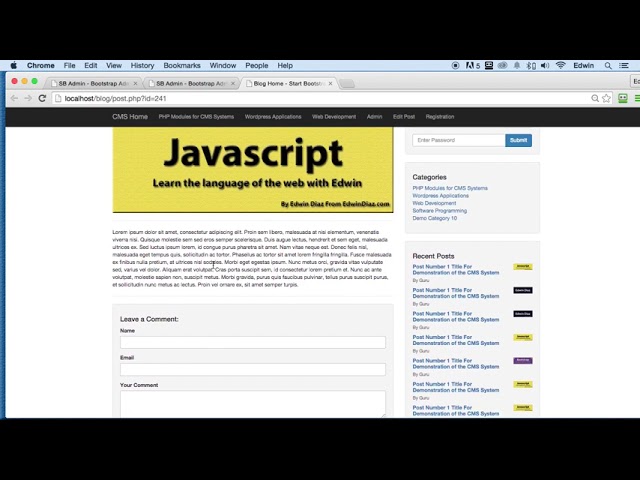The image size is (640, 480).
Task: Click the green robot extension icon
Action: (622, 98)
